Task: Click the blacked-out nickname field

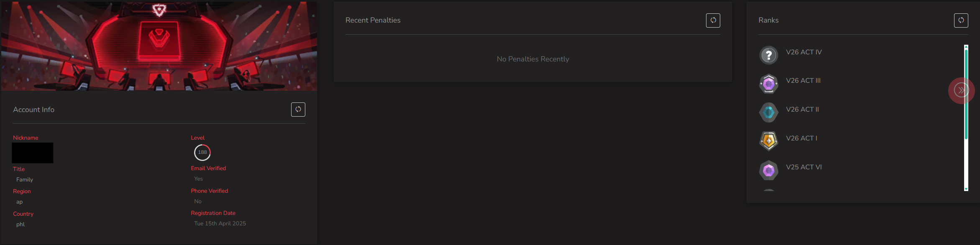Action: click(33, 153)
